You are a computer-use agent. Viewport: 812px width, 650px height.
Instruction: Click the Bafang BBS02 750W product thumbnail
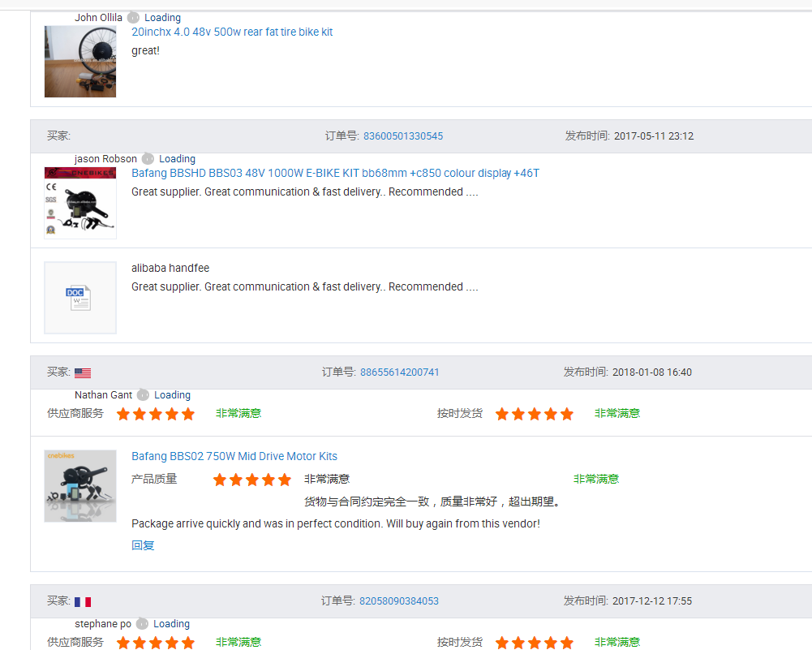[80, 486]
